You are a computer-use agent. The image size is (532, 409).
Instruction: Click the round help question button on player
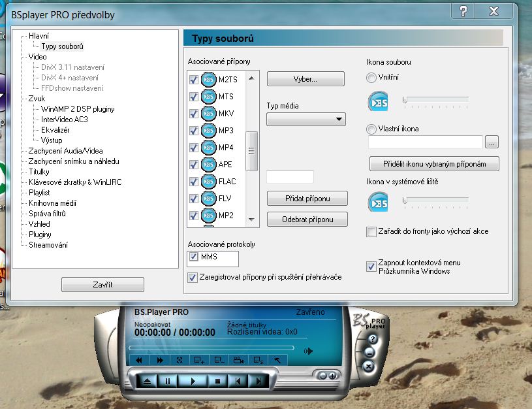click(373, 339)
